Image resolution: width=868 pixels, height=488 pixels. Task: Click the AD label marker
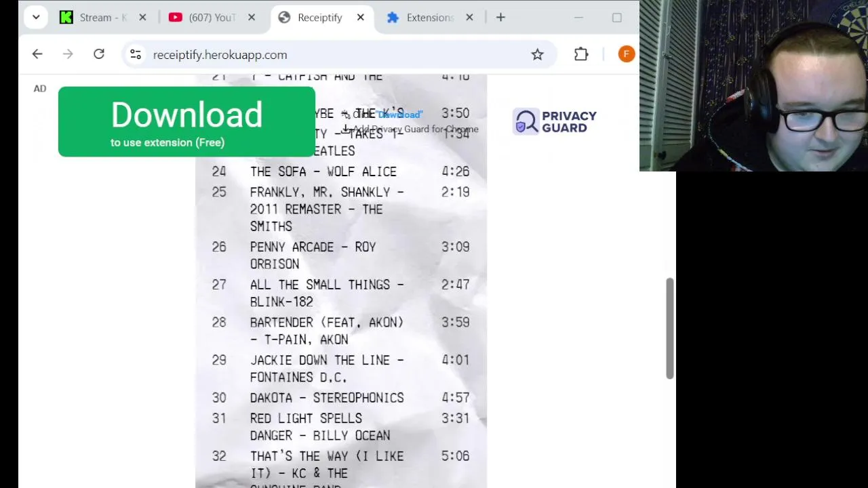click(40, 88)
